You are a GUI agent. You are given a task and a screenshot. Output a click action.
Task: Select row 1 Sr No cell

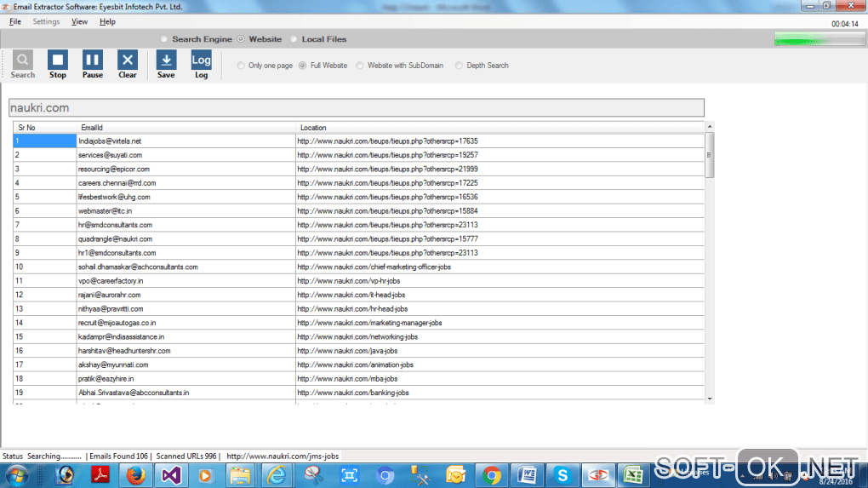coord(45,141)
